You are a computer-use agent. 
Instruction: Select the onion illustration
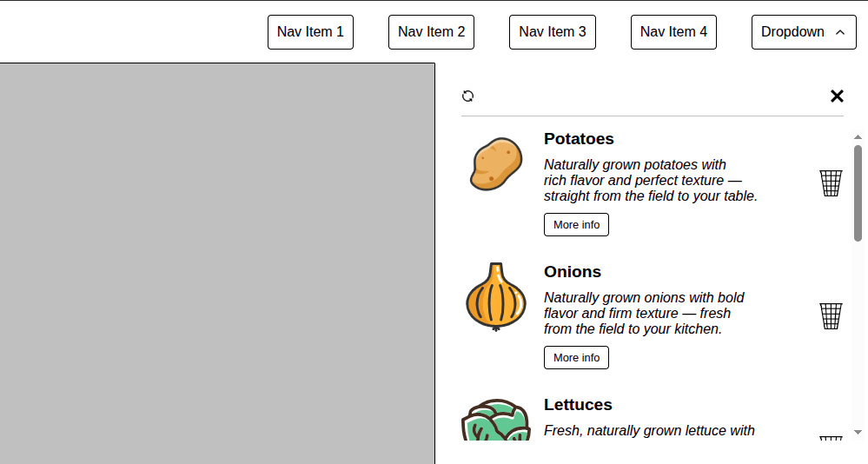[x=496, y=297]
